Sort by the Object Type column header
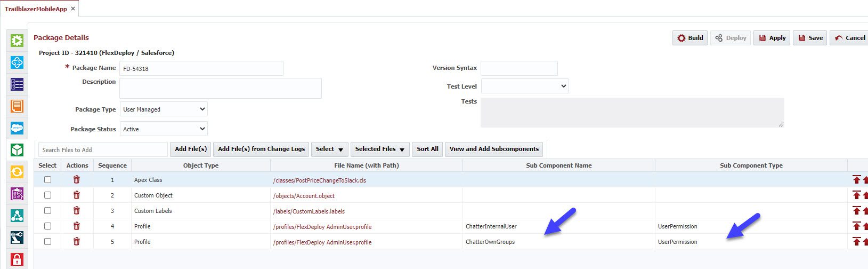Screen dimensions: 868x269 pyautogui.click(x=201, y=165)
